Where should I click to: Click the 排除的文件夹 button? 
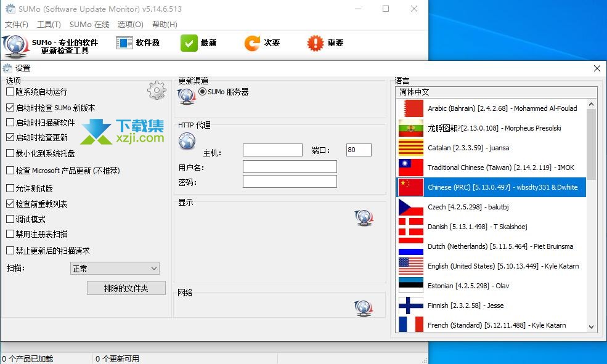pos(126,288)
